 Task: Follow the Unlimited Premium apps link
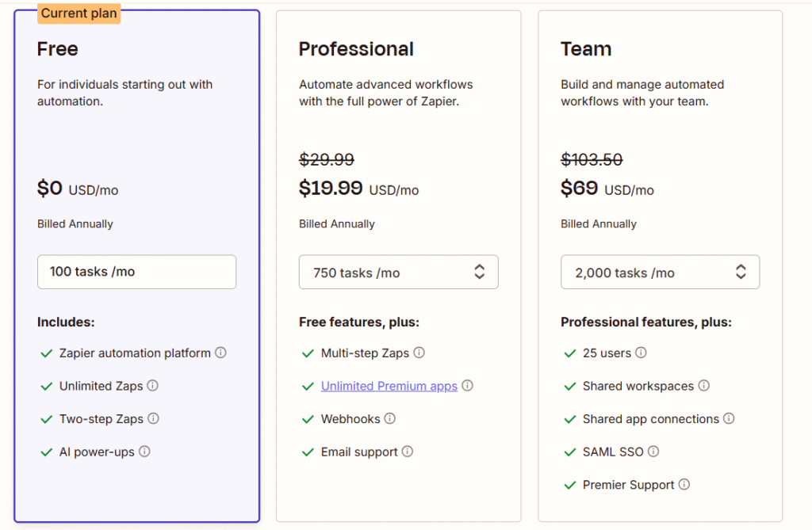click(389, 386)
